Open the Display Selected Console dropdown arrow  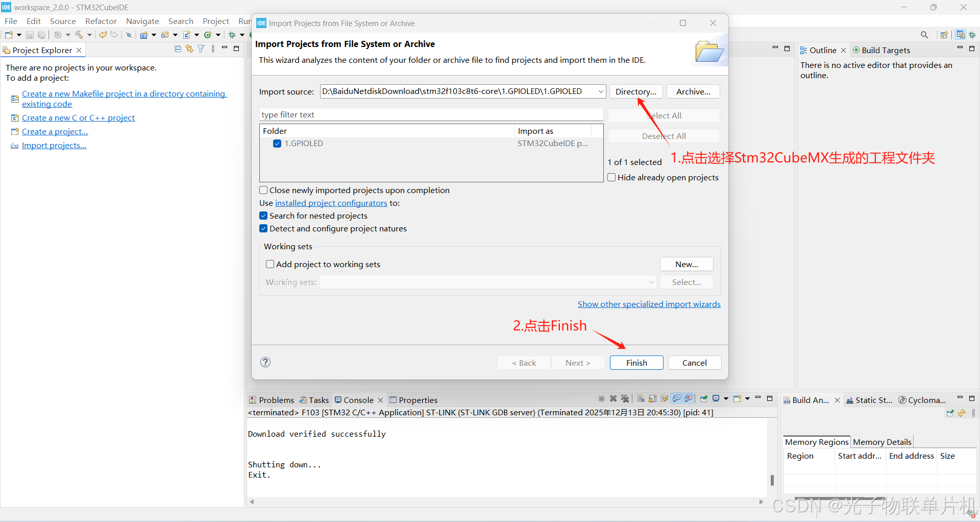726,398
